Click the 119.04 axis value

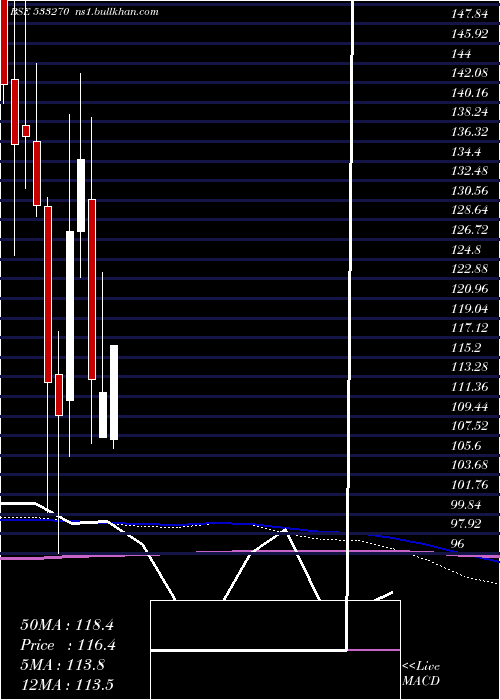coord(469,309)
